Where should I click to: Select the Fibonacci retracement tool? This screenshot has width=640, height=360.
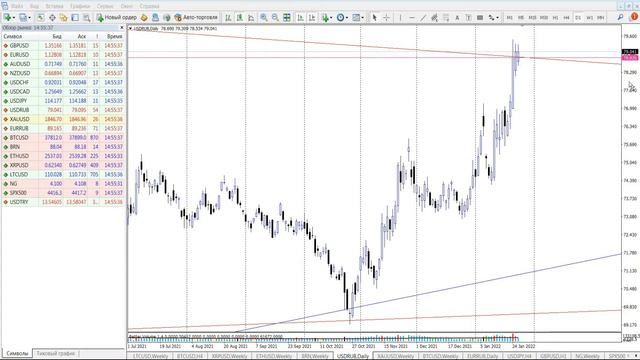click(446, 18)
